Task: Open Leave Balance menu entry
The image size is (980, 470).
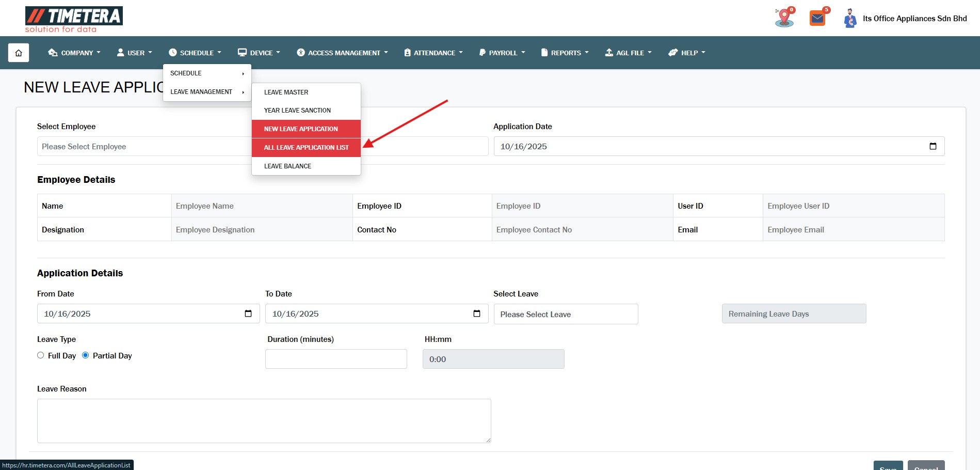Action: click(287, 166)
